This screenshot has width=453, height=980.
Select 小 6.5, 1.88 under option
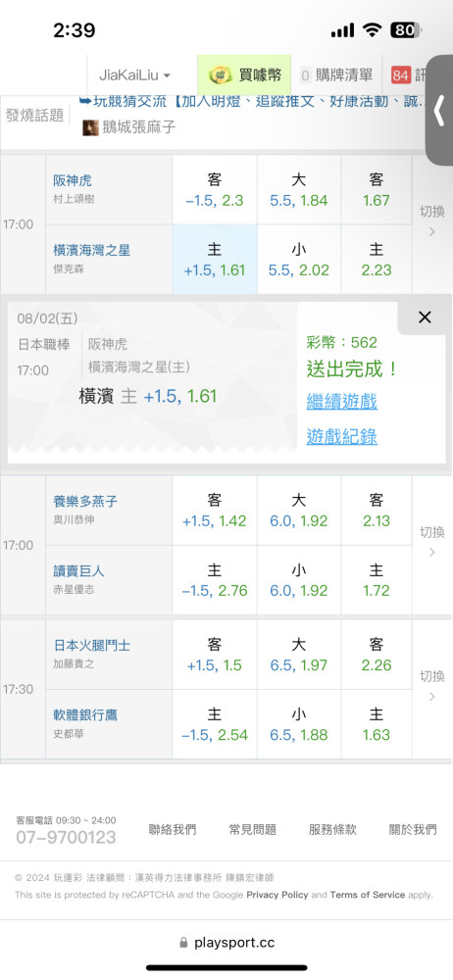299,724
